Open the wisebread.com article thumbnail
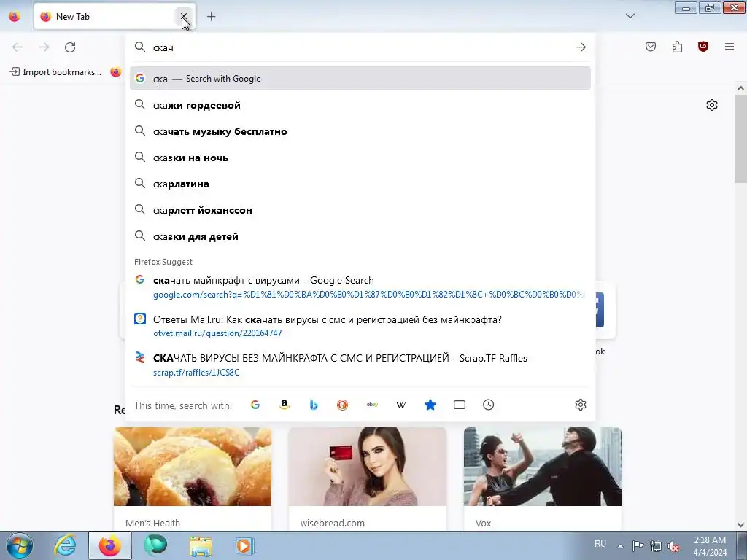Screen dimensions: 747x560 (368, 466)
